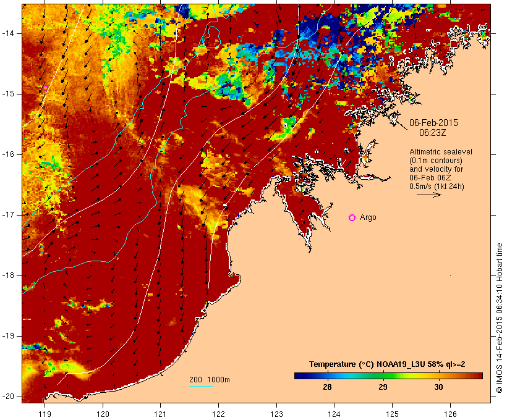Screen dimensions: 507x420
Task: Click the '-19' latitude axis label
Action: tap(7, 336)
